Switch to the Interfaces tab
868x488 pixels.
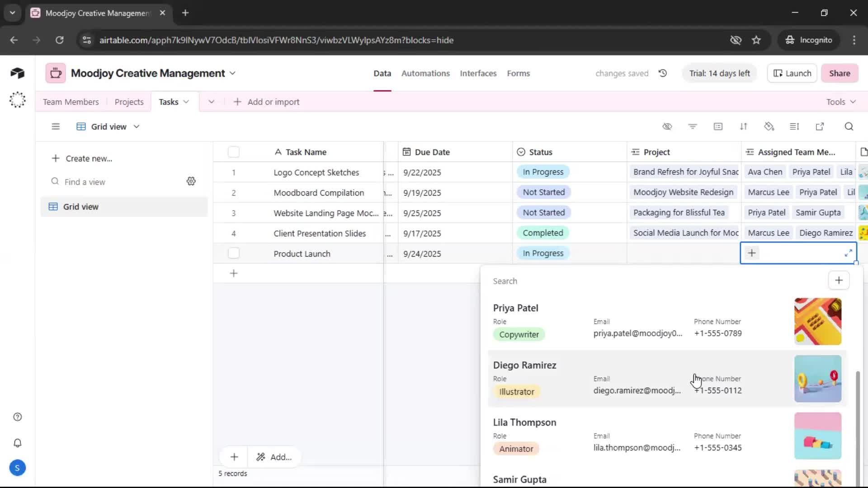coord(478,73)
